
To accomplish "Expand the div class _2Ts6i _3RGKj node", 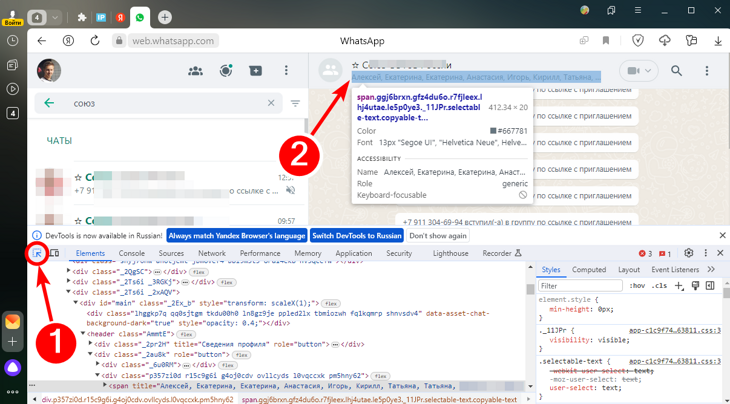I will click(x=69, y=282).
